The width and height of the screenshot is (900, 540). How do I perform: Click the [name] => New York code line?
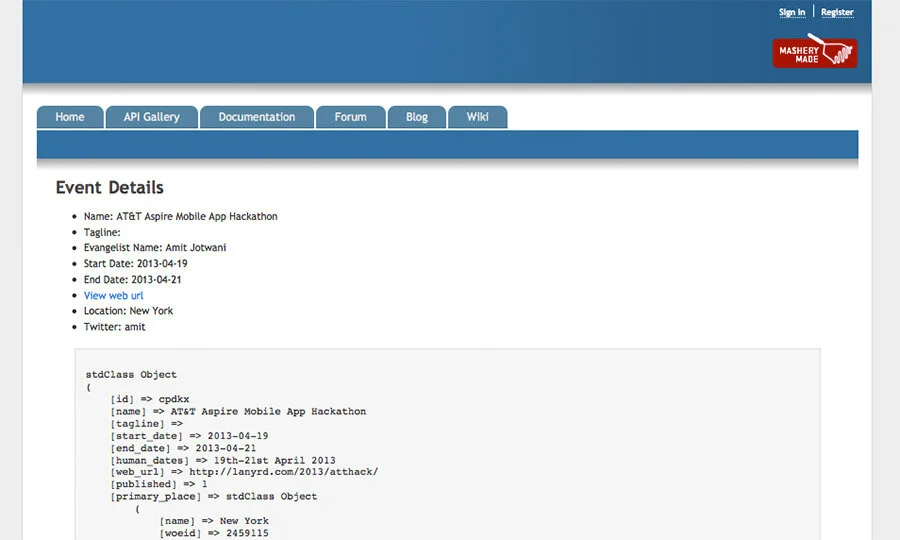point(214,521)
